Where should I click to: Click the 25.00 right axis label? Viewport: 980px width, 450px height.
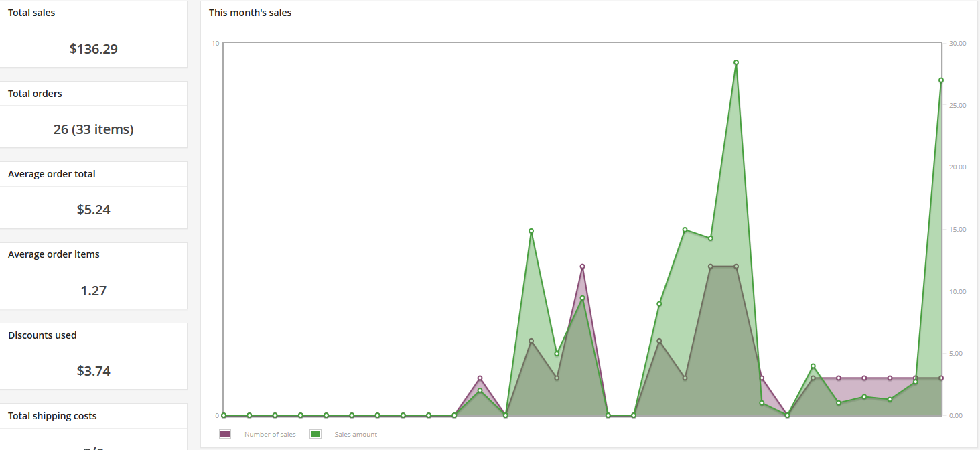click(958, 105)
